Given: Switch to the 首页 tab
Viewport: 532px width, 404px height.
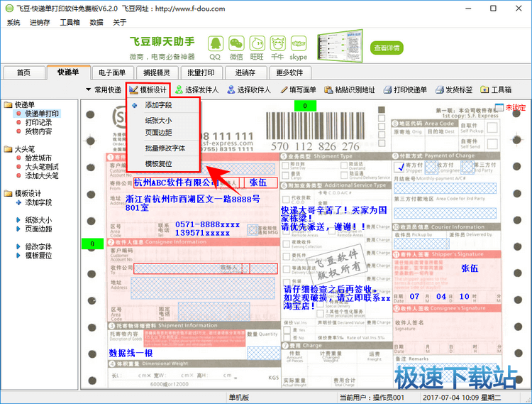Looking at the screenshot, I should click(23, 72).
